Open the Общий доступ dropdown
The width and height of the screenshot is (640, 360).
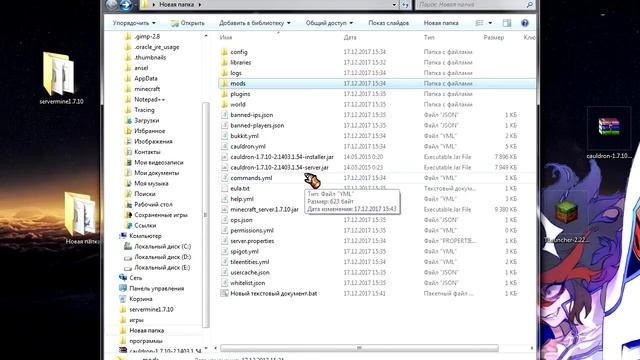click(329, 23)
